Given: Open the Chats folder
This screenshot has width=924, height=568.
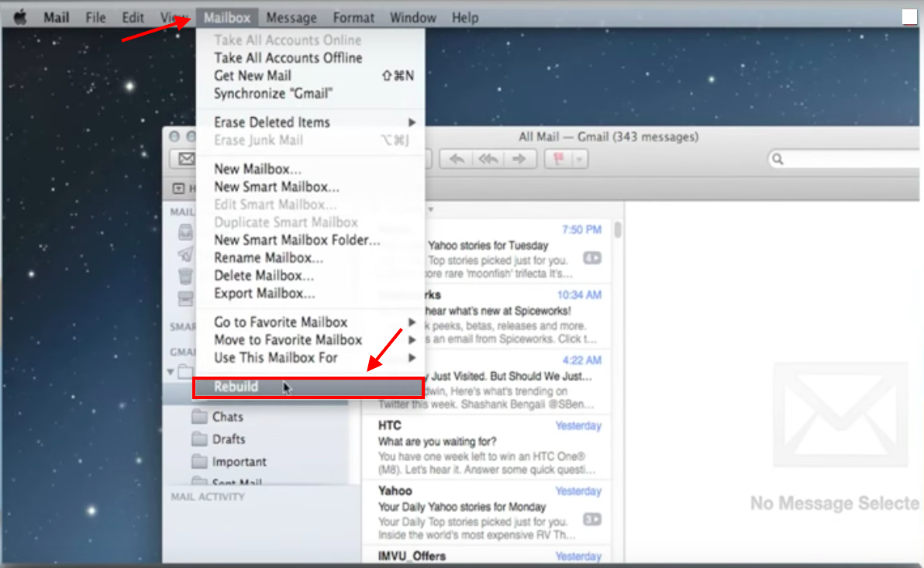Looking at the screenshot, I should [x=227, y=417].
